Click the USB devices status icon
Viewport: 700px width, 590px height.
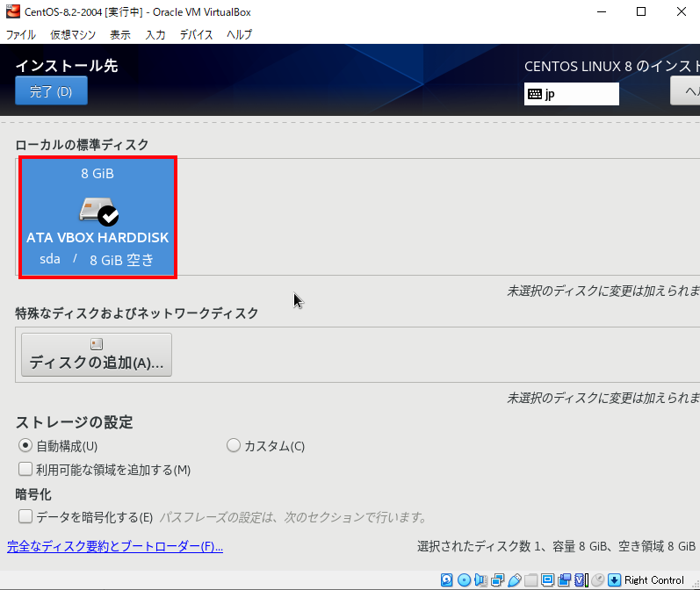pos(515,579)
